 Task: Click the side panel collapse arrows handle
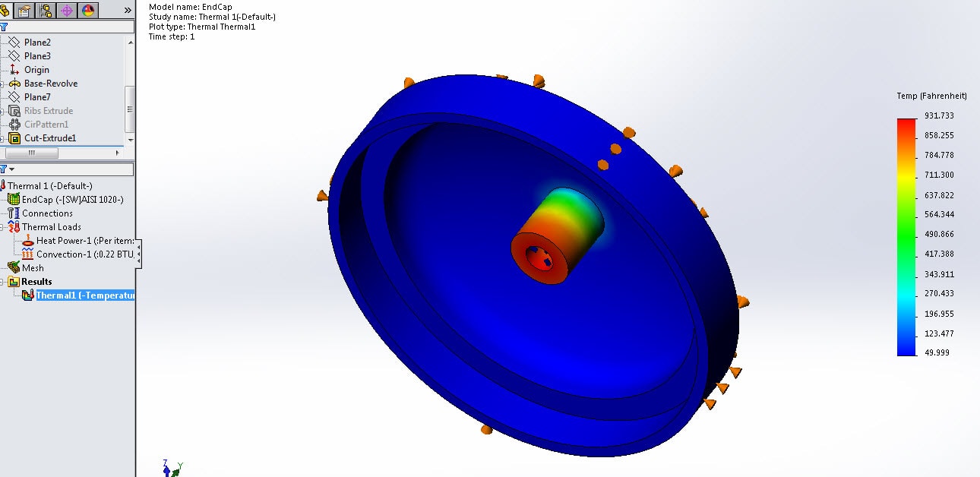click(138, 253)
